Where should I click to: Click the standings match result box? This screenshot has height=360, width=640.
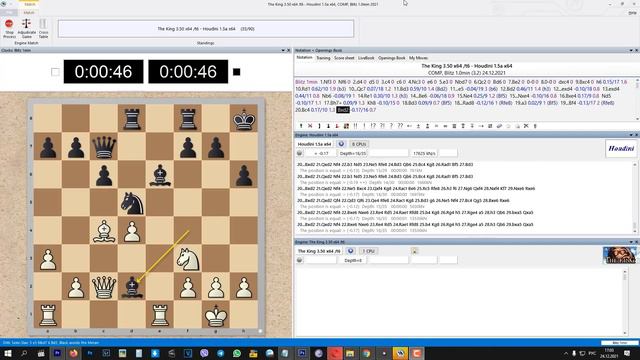(x=206, y=29)
